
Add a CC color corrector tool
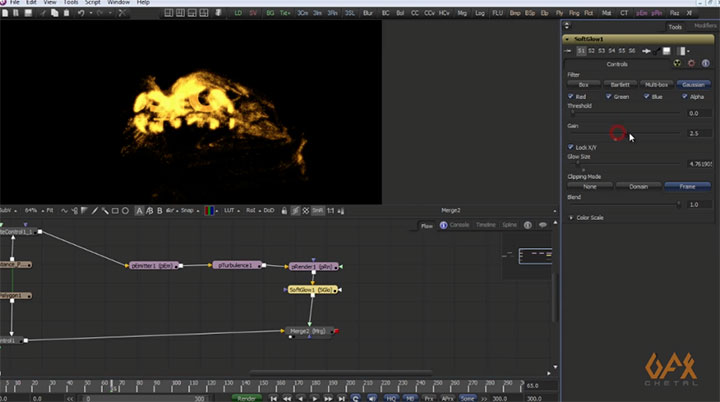tap(415, 13)
